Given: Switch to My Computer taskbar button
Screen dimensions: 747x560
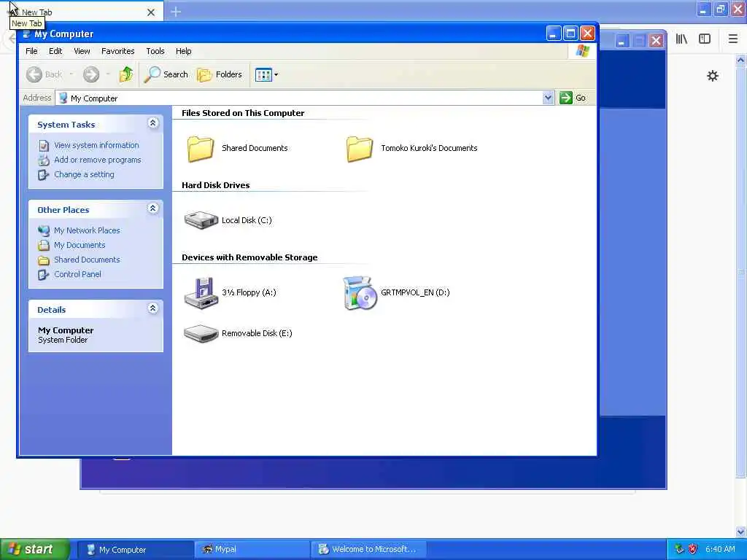Looking at the screenshot, I should [135, 550].
